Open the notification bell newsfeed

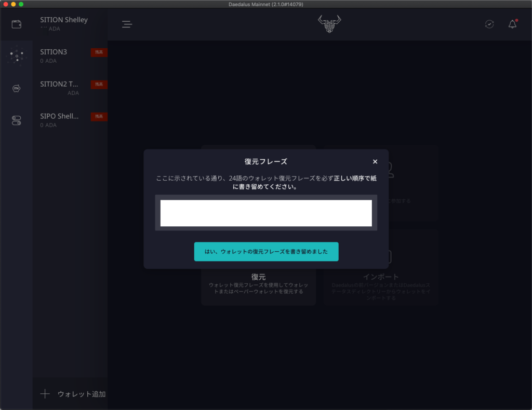(x=512, y=24)
